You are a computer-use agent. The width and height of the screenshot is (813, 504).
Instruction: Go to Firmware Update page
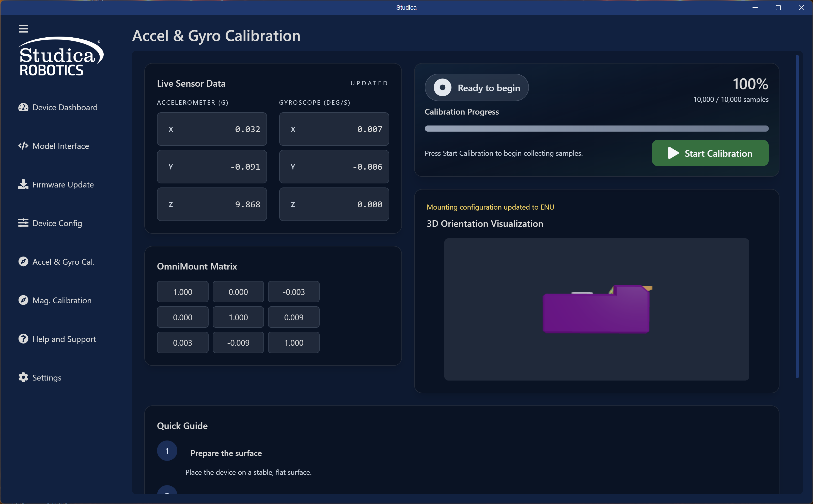click(x=63, y=185)
